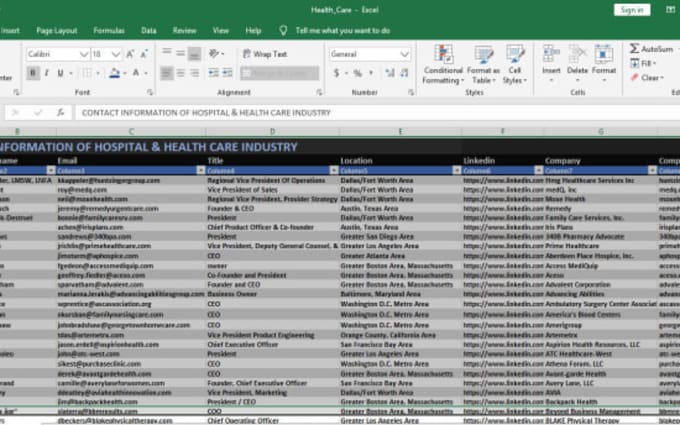Click AutoSum sigma button
This screenshot has height=425, width=680.
click(651, 49)
